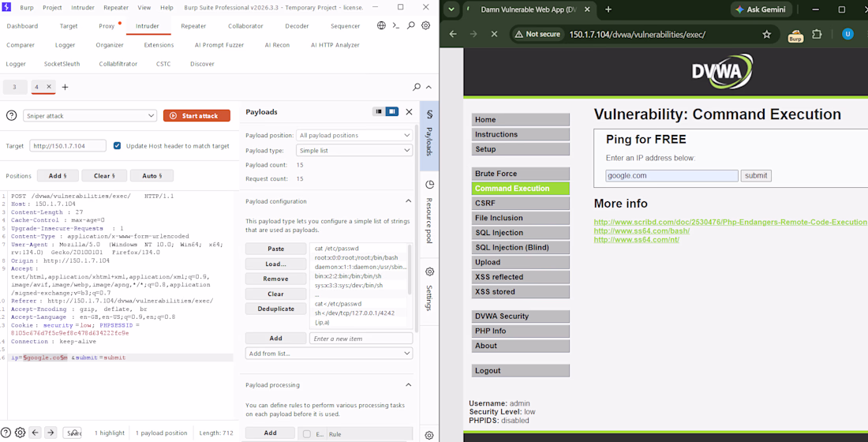Go to next search match arrow

(51, 433)
